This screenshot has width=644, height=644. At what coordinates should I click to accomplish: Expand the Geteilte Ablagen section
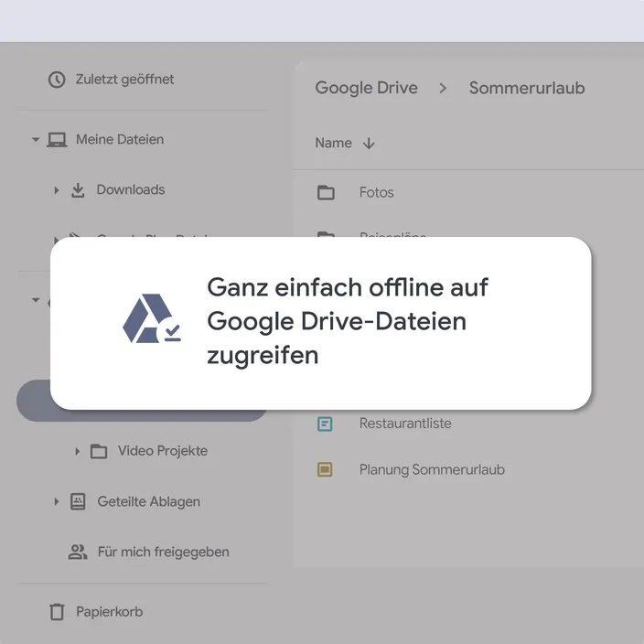coord(57,501)
